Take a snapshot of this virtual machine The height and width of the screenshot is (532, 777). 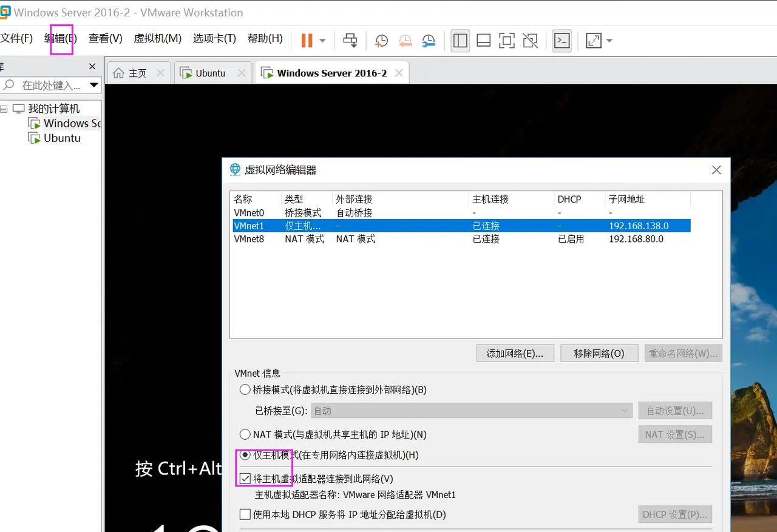tap(381, 41)
